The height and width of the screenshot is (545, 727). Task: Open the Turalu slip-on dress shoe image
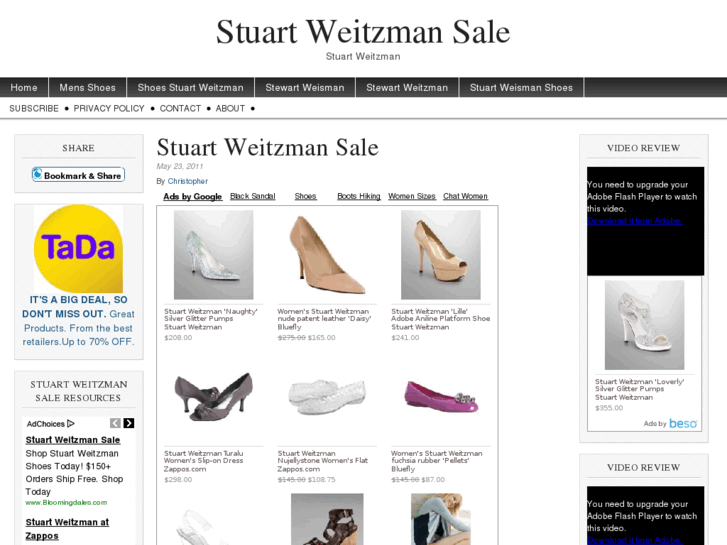(x=213, y=397)
